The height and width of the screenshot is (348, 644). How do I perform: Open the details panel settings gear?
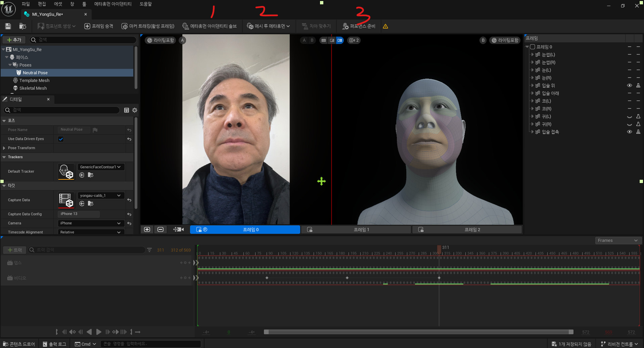[135, 110]
